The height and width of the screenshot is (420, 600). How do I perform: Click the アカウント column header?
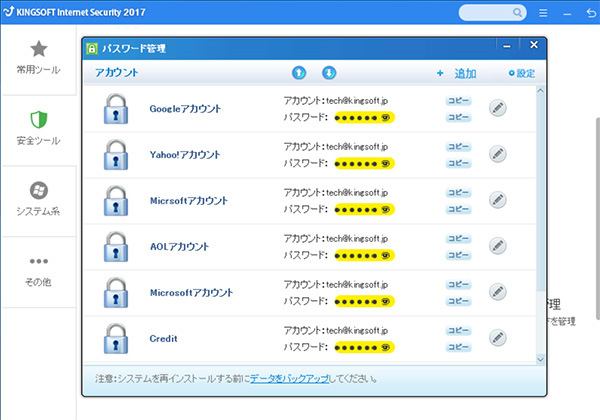[116, 72]
